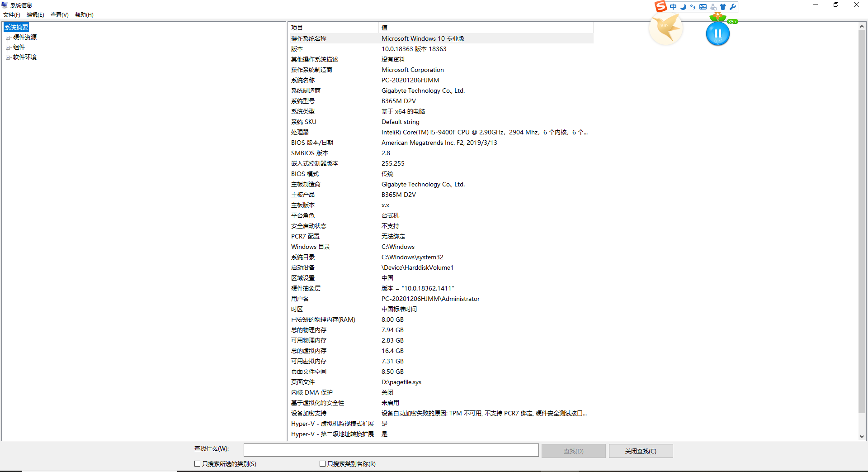This screenshot has width=868, height=472.
Task: Select the 已安装的物理内存(RAM) row
Action: [x=441, y=319]
